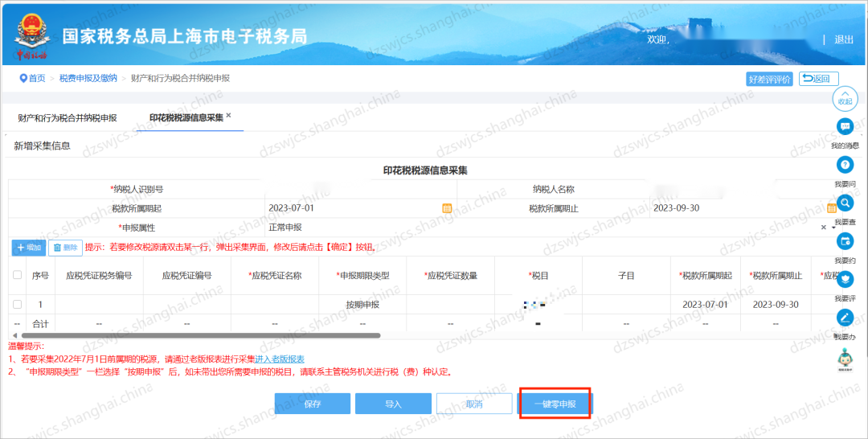
Task: Click the 新增采集信息 heading
Action: click(42, 146)
